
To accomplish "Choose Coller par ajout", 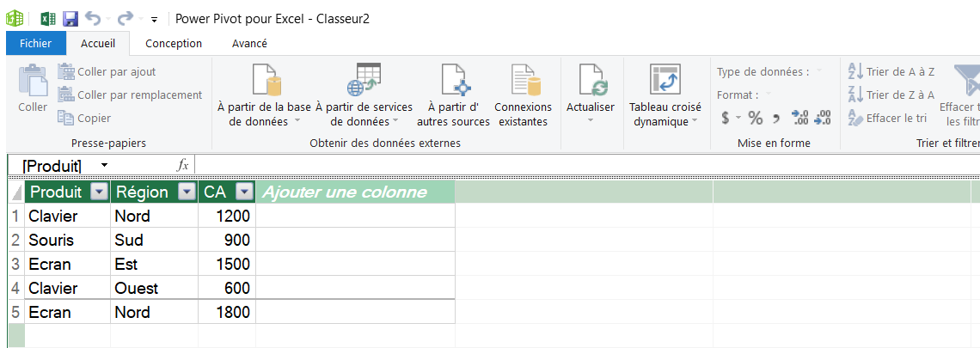I will click(x=107, y=72).
